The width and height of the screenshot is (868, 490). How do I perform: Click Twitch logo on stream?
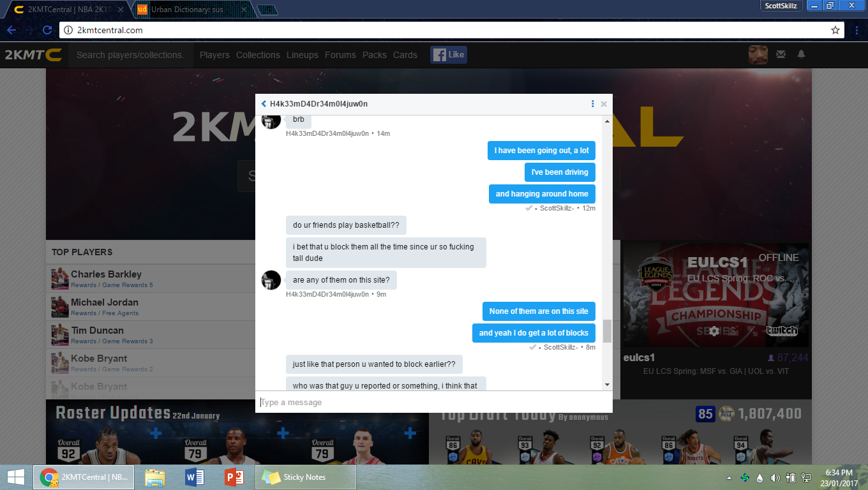pos(782,330)
